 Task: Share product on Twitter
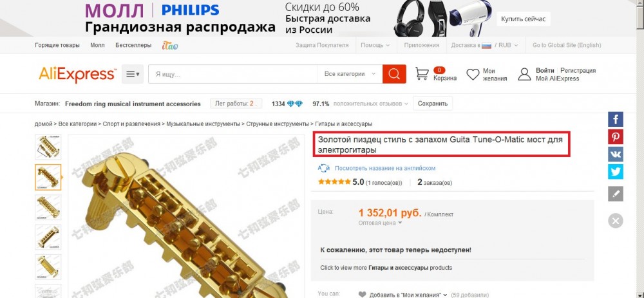pyautogui.click(x=615, y=172)
